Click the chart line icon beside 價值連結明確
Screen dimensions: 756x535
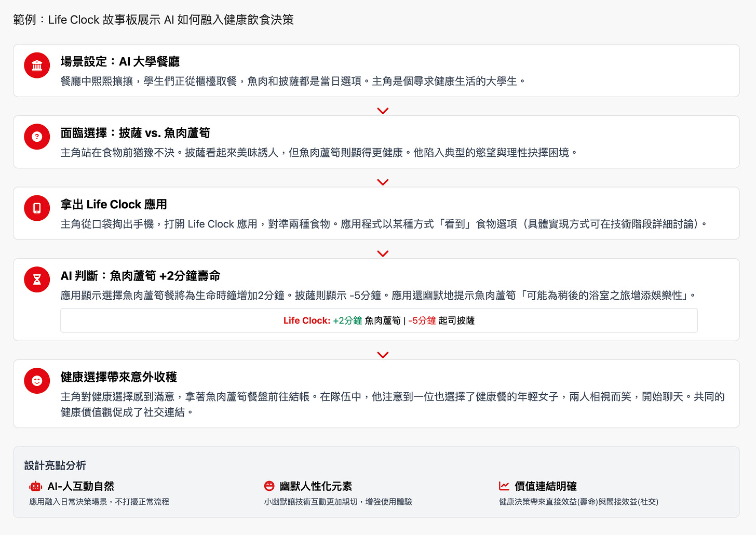click(x=504, y=486)
